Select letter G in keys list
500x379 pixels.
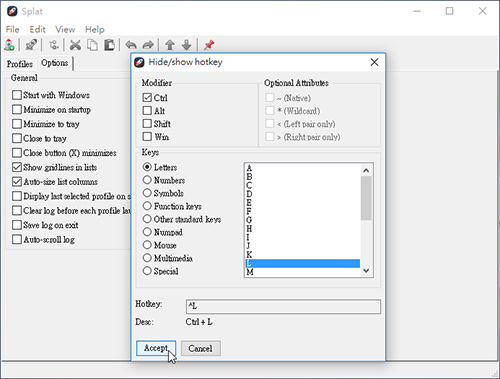click(x=303, y=220)
